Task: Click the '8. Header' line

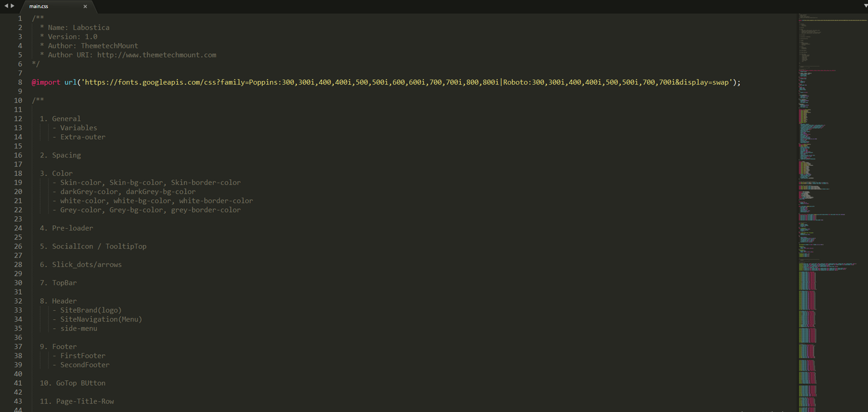Action: tap(58, 301)
